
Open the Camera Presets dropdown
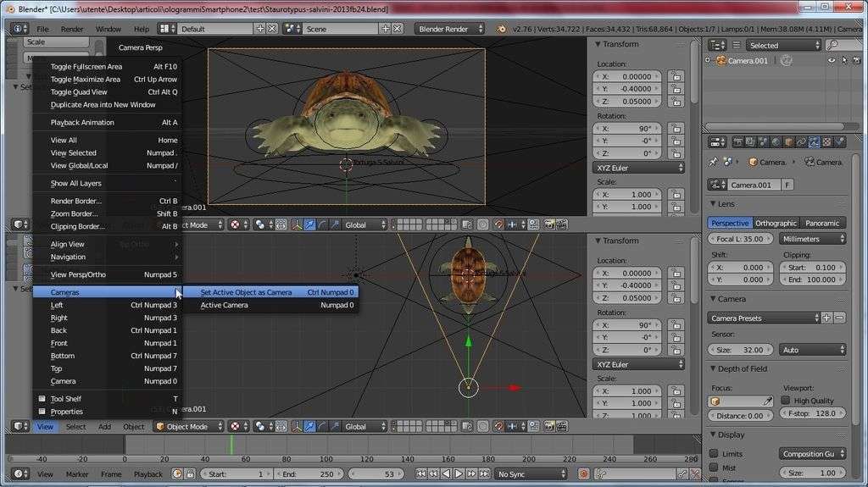[x=764, y=318]
